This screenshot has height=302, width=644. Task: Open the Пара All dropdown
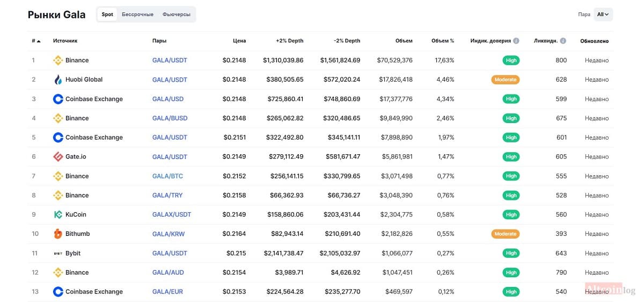pyautogui.click(x=603, y=15)
